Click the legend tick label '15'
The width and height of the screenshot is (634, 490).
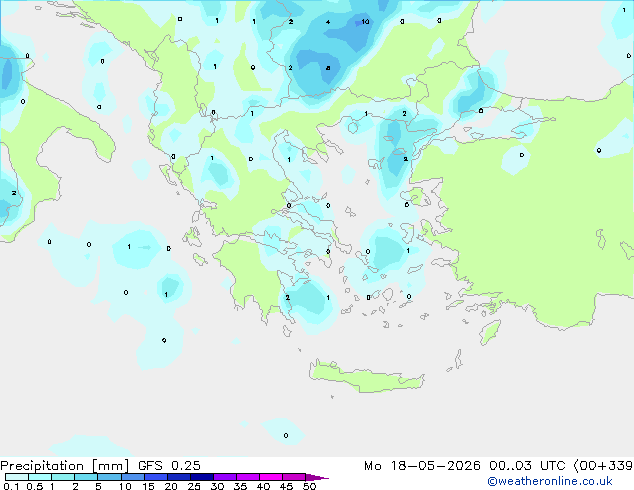148,486
